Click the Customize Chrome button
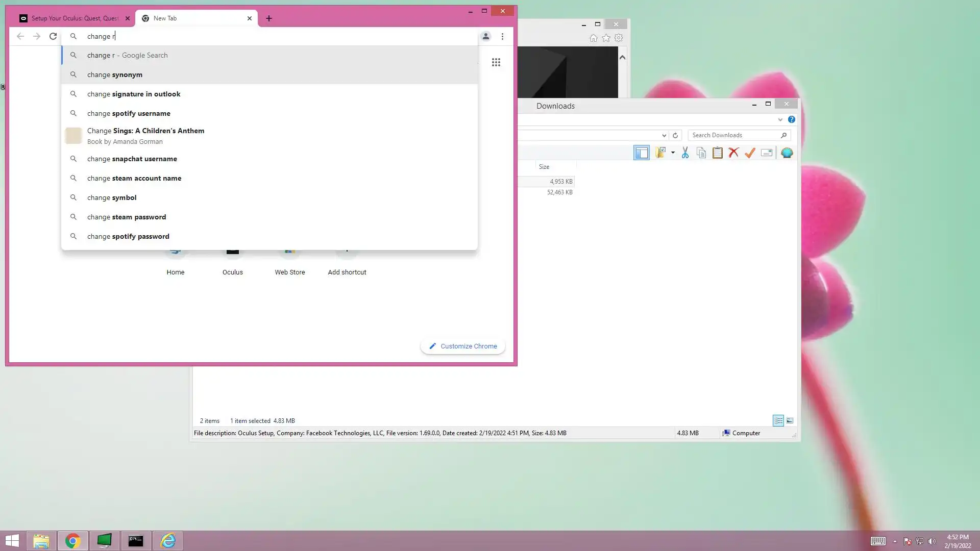The image size is (980, 551). pos(462,346)
